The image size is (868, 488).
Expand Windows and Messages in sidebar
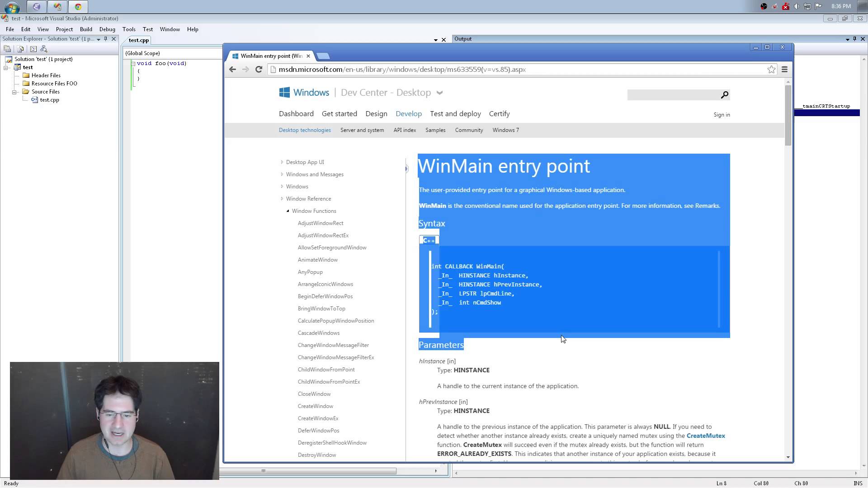(x=282, y=174)
